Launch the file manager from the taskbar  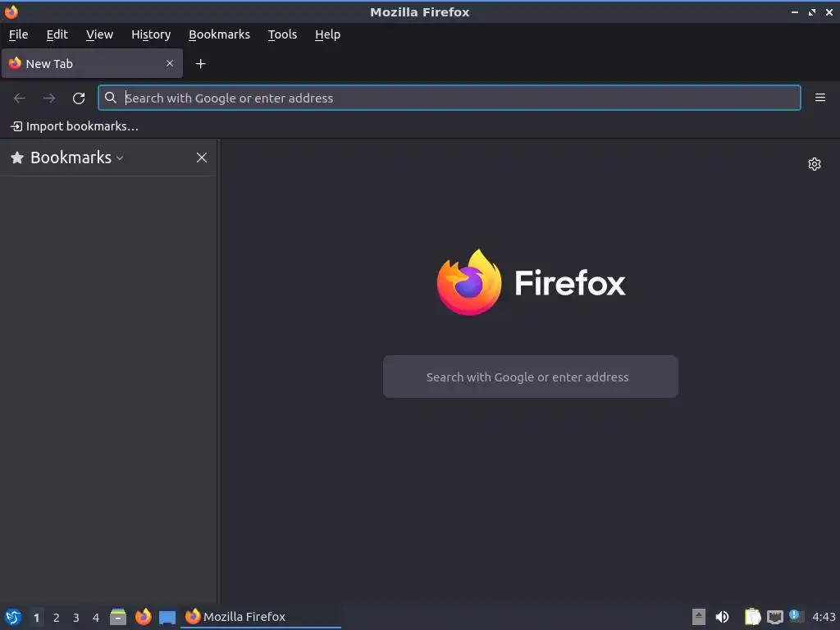pos(118,617)
